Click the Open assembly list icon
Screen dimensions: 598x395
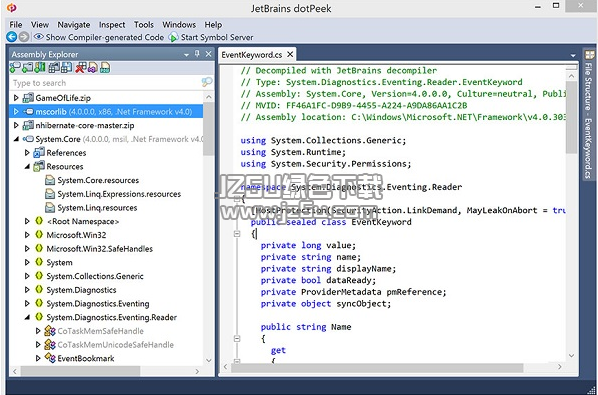(x=54, y=68)
